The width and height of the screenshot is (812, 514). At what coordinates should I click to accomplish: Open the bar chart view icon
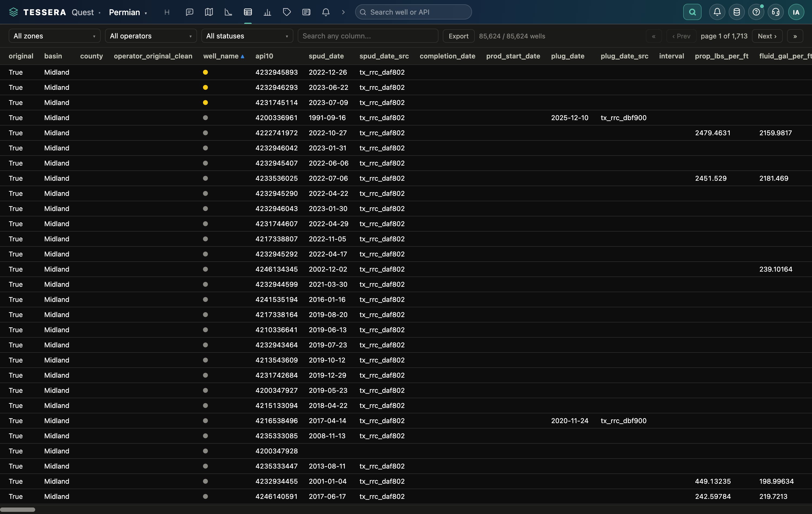[267, 12]
